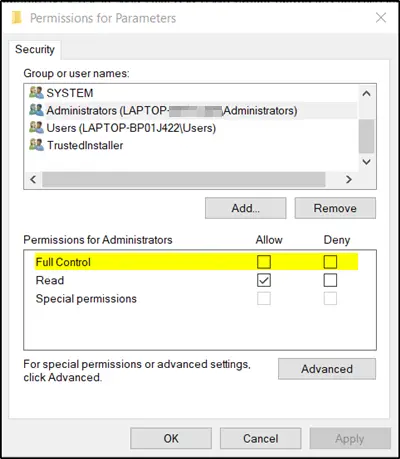The width and height of the screenshot is (400, 459).
Task: Tick Deny checkbox for Full Control
Action: 330,262
